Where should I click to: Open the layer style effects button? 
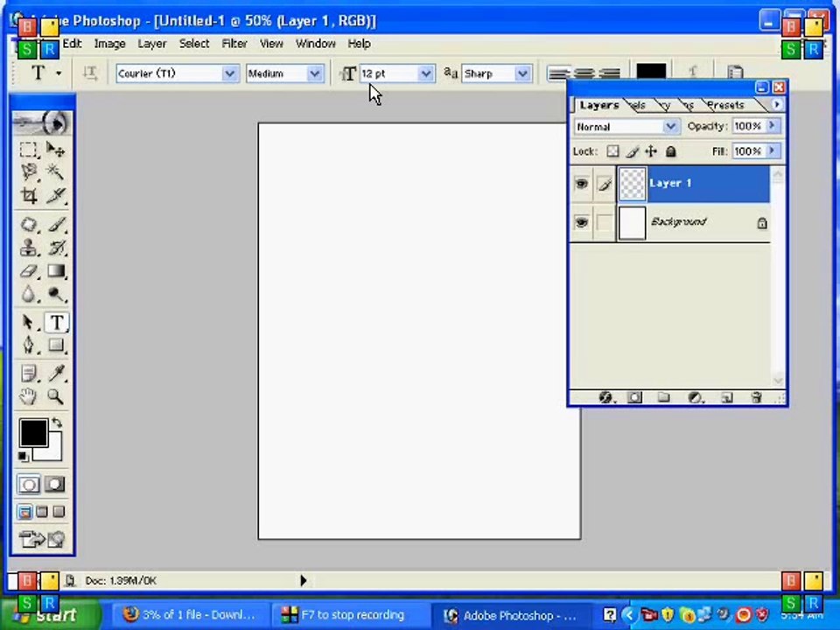pyautogui.click(x=605, y=397)
